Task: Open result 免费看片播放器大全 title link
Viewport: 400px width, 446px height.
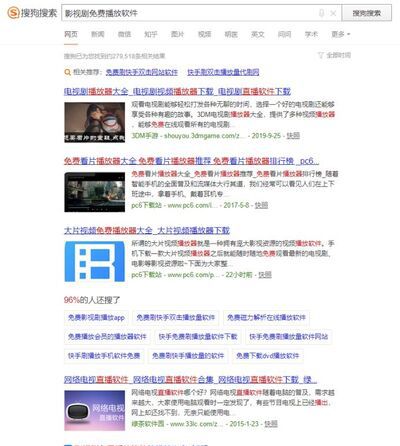Action: [191, 161]
